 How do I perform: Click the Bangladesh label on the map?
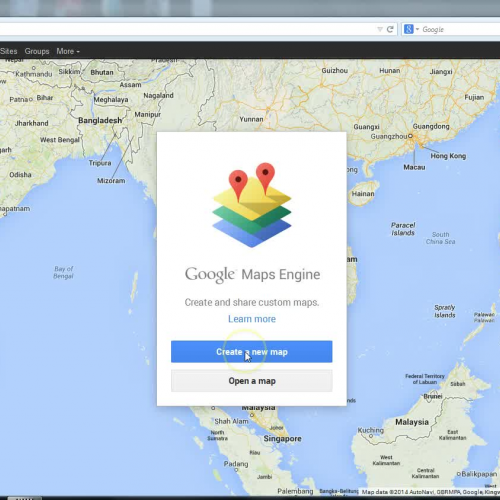pos(100,120)
